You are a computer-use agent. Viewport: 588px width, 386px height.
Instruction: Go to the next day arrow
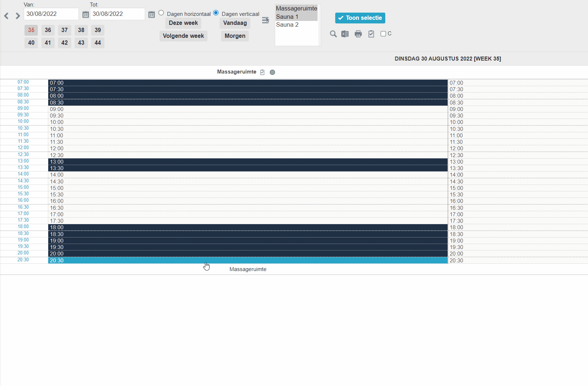point(18,16)
